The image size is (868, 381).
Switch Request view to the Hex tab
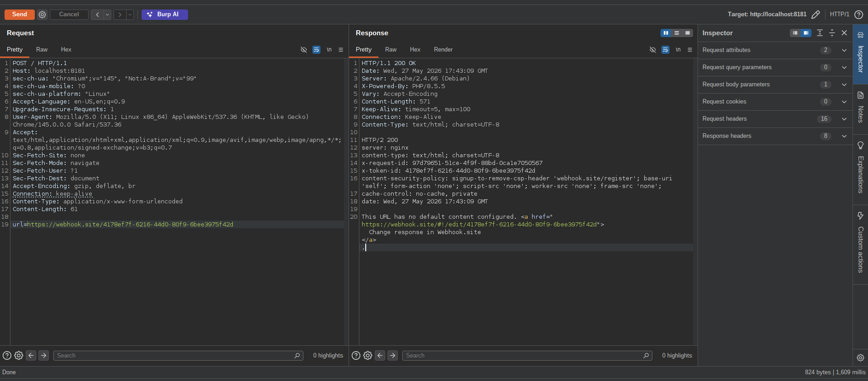pos(66,50)
